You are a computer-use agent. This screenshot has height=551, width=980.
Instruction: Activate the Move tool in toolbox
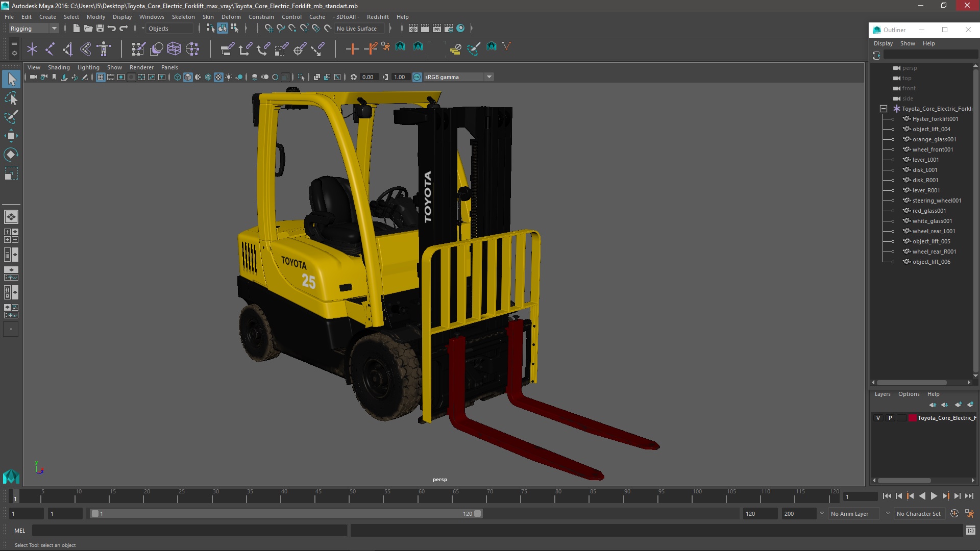click(11, 135)
